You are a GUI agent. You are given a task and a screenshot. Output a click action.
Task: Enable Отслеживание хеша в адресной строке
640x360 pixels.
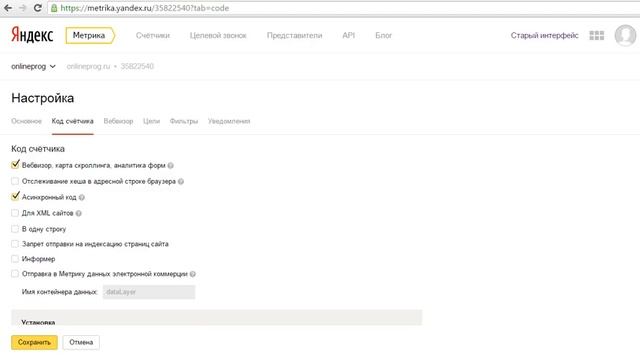point(15,181)
